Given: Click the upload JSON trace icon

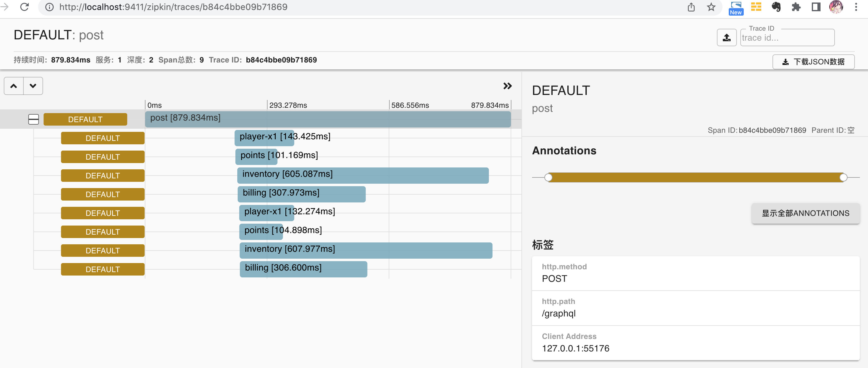Looking at the screenshot, I should click(x=726, y=37).
